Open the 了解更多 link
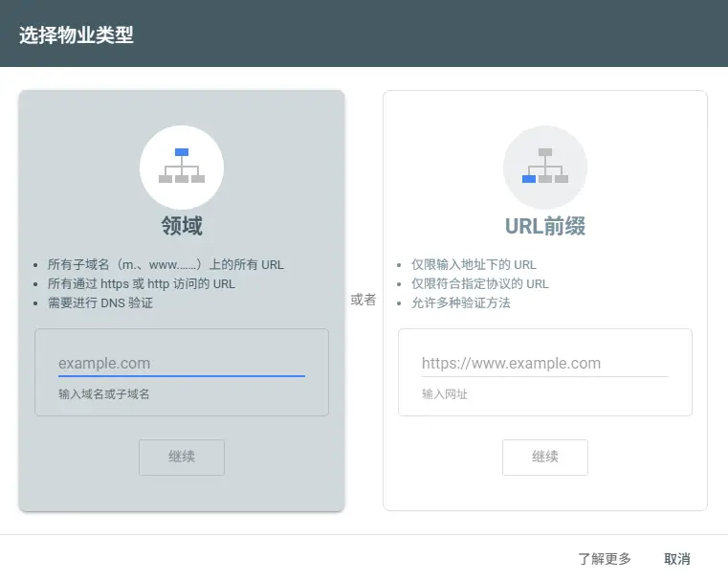Screen dimensions: 728x582 tap(605, 559)
